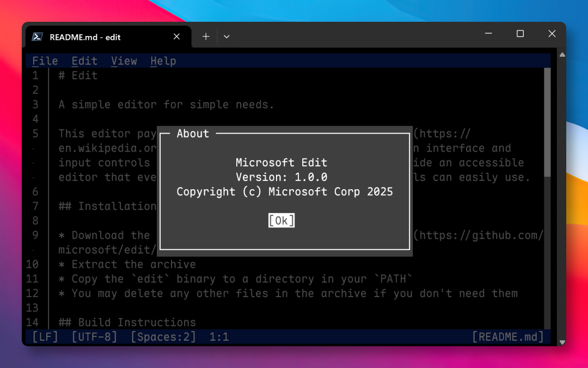Open the View menu
This screenshot has height=368, width=588.
[124, 61]
